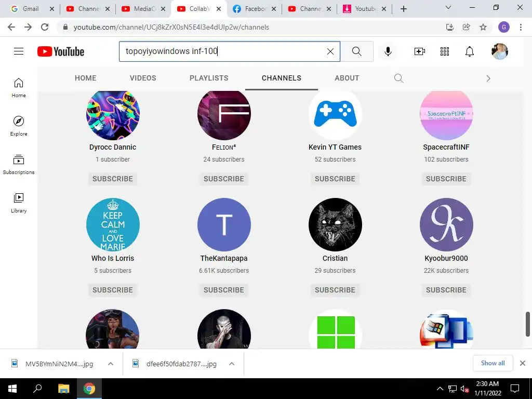
Task: Go to Home in the sidebar
Action: pyautogui.click(x=19, y=88)
